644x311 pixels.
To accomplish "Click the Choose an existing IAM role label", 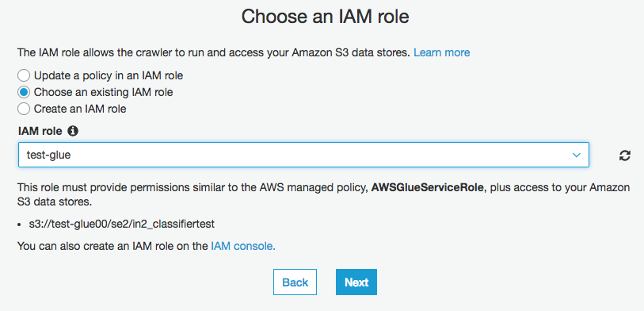I will (x=104, y=93).
